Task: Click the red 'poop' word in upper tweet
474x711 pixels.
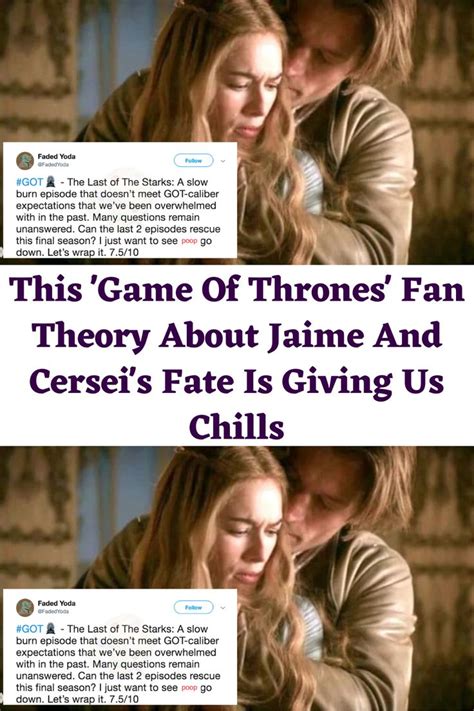Action: click(189, 241)
